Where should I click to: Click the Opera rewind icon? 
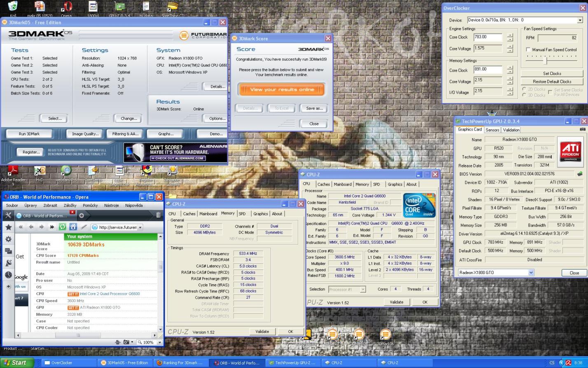(x=21, y=227)
